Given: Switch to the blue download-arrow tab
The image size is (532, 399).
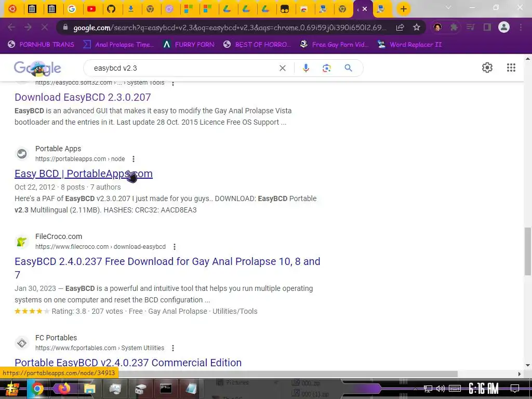Looking at the screenshot, I should pyautogui.click(x=130, y=9).
